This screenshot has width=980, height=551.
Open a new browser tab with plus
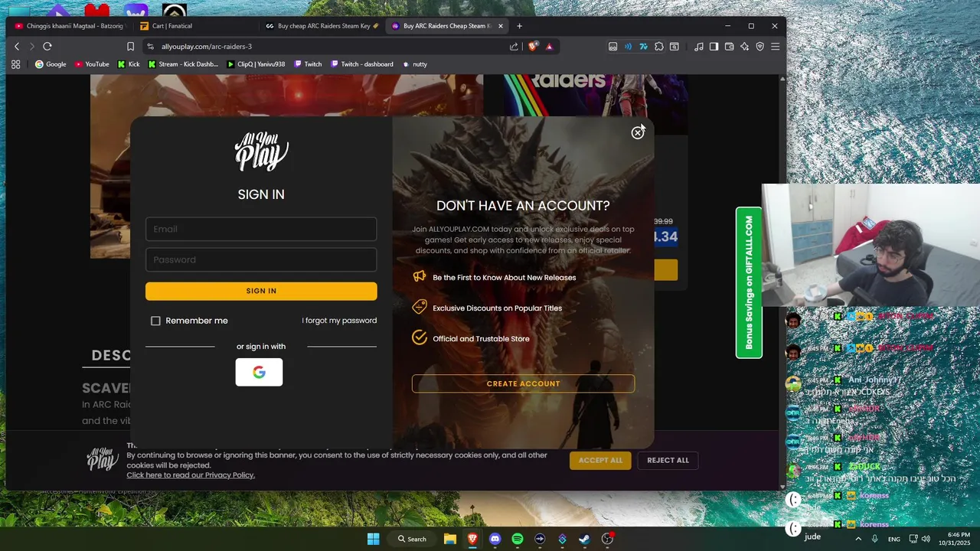click(519, 26)
